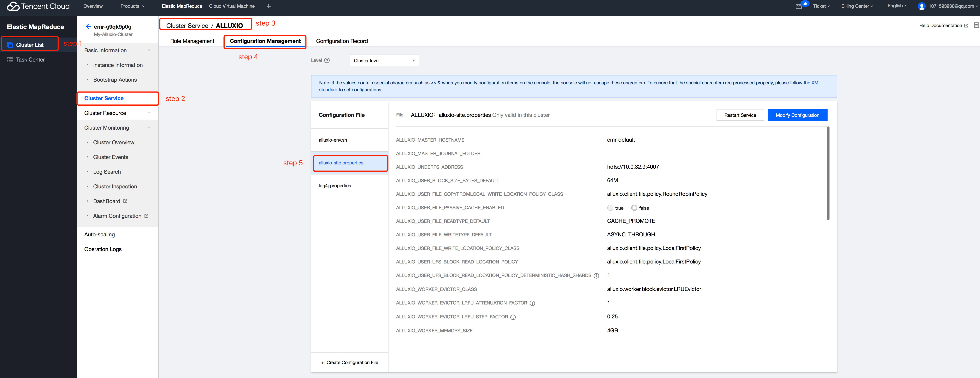Open Overview in top navigation
The width and height of the screenshot is (980, 378).
point(93,6)
